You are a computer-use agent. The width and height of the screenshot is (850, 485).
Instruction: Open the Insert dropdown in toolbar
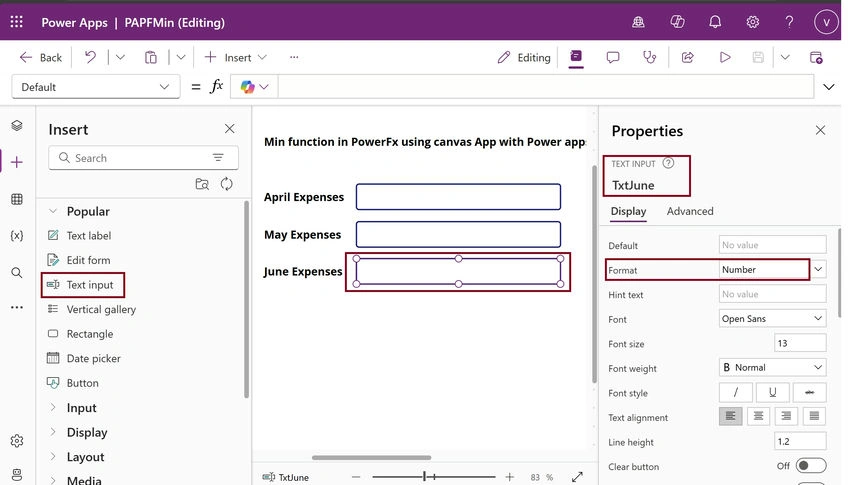click(x=235, y=57)
